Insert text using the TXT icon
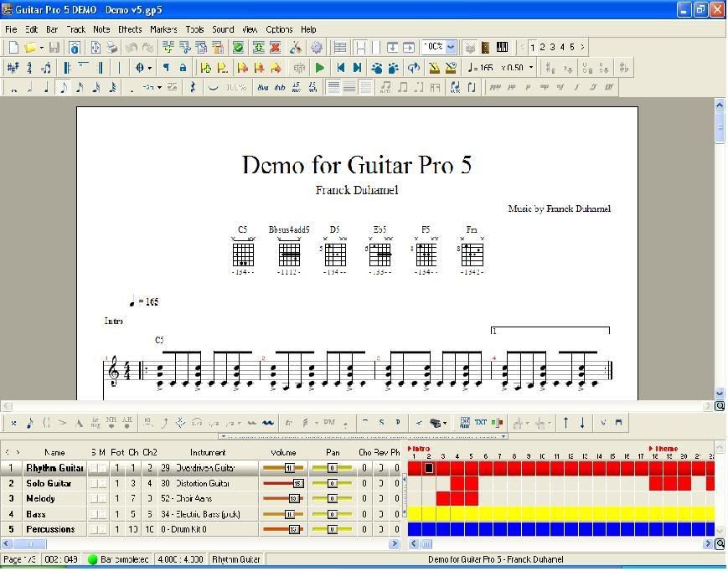Viewport: 728px width, 571px height. pos(481,423)
